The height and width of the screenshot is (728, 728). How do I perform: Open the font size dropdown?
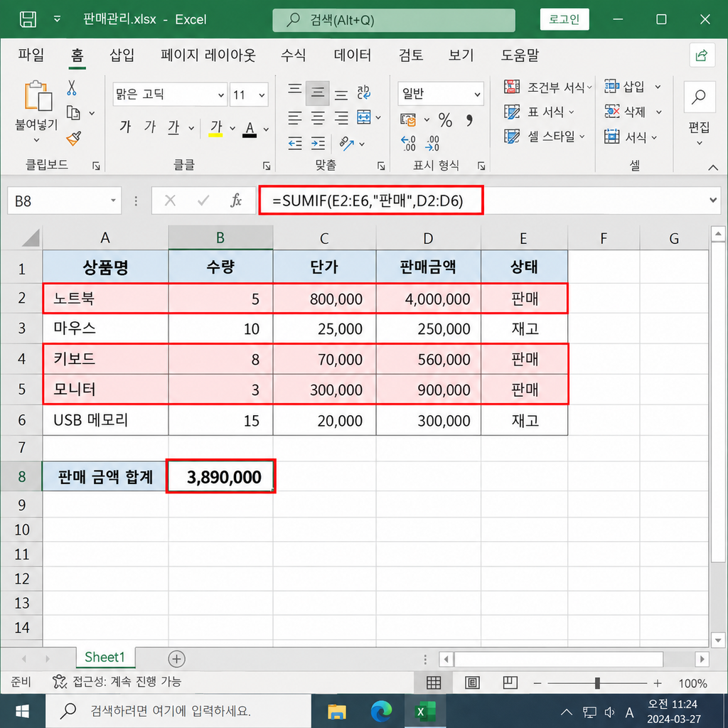pyautogui.click(x=262, y=95)
